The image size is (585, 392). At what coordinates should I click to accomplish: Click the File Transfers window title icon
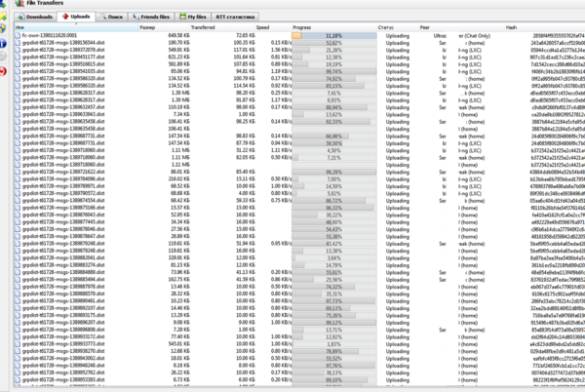19,4
